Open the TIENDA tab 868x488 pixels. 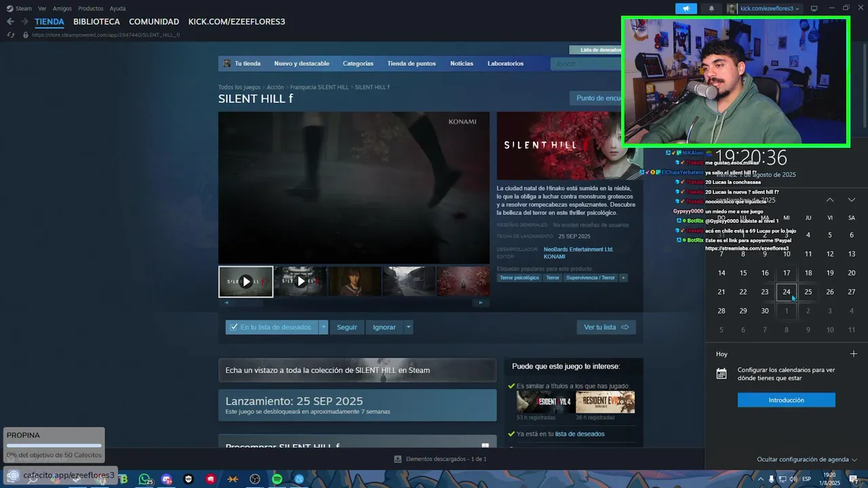pyautogui.click(x=50, y=22)
